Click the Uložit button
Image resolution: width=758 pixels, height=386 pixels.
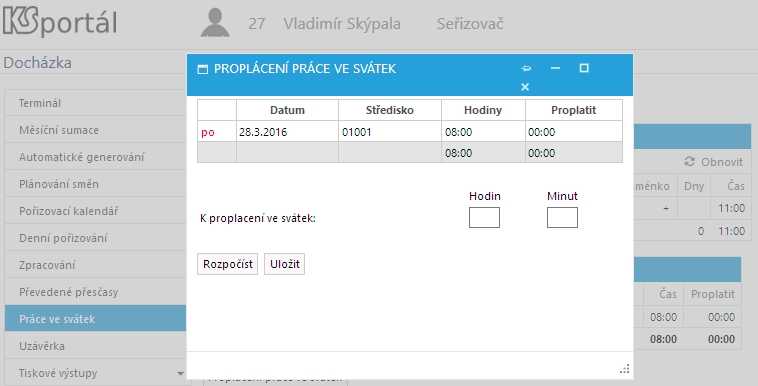(x=285, y=264)
